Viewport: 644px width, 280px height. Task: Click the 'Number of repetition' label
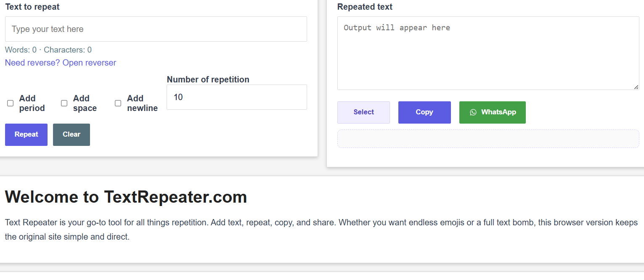pos(208,79)
